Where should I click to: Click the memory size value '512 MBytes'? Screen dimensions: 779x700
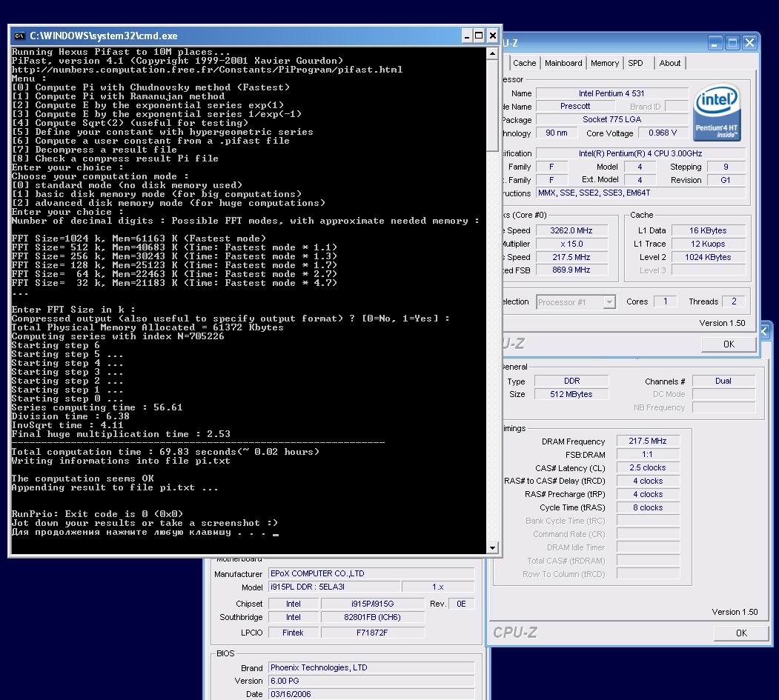click(571, 394)
